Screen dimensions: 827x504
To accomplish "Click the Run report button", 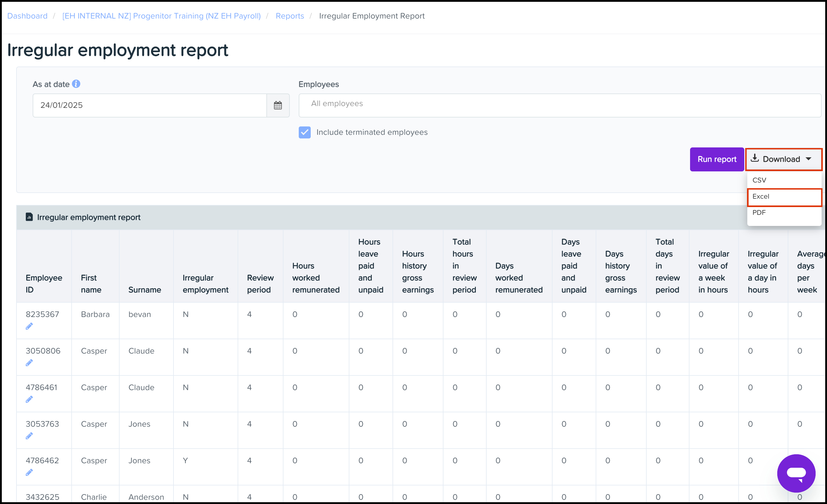I will click(717, 159).
